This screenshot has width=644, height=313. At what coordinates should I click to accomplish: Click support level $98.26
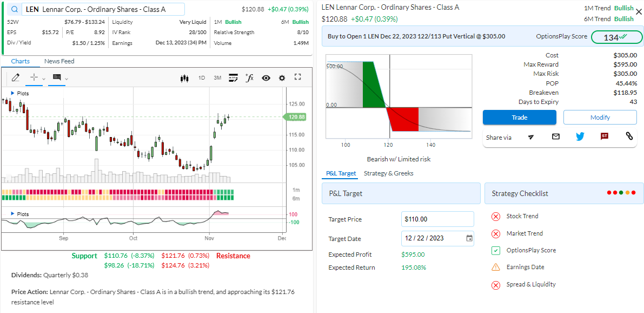click(129, 266)
